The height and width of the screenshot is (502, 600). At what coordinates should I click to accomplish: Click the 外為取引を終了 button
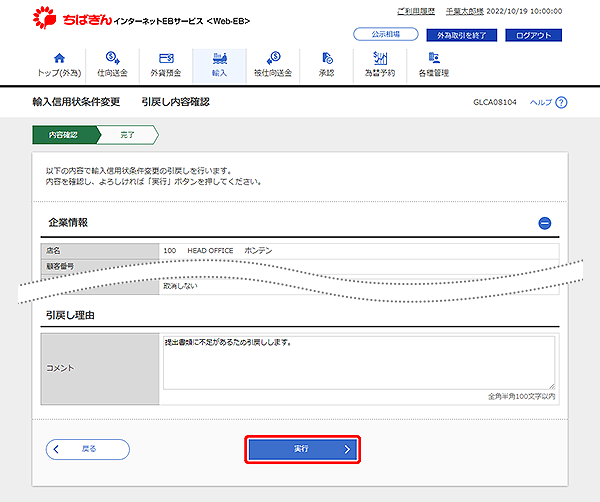click(461, 35)
